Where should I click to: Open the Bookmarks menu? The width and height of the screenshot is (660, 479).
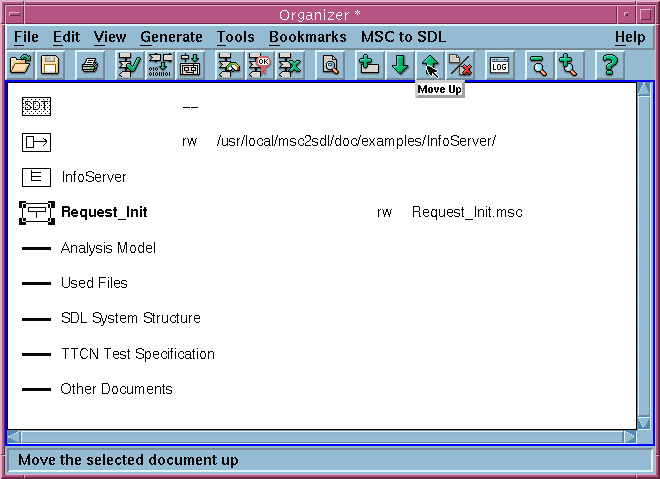(308, 37)
